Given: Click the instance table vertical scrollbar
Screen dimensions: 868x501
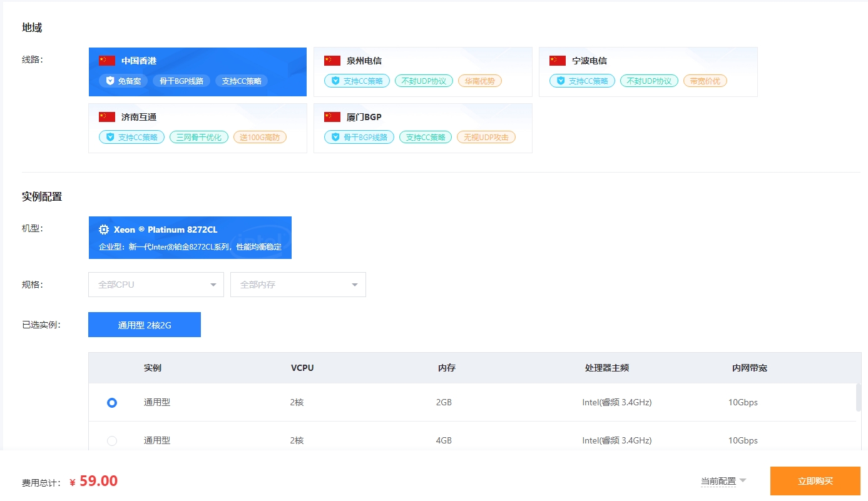Looking at the screenshot, I should [859, 398].
